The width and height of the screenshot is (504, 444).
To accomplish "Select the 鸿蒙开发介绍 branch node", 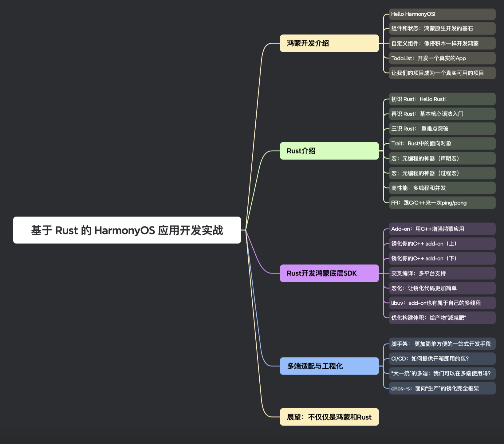I will tap(329, 43).
